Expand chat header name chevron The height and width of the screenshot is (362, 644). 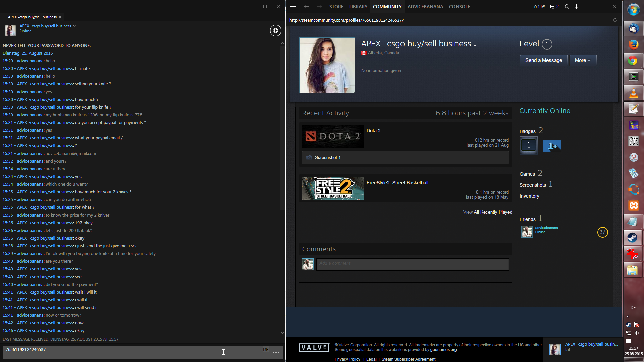pos(74,26)
